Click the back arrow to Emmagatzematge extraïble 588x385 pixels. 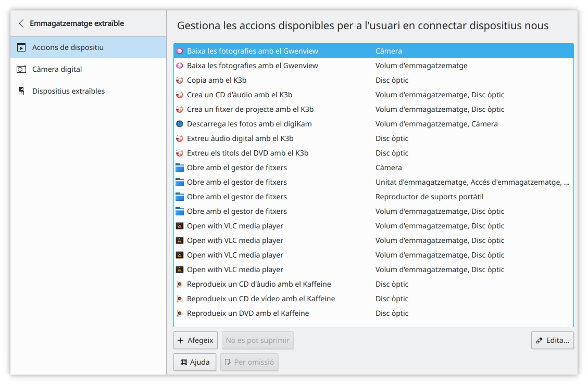21,23
